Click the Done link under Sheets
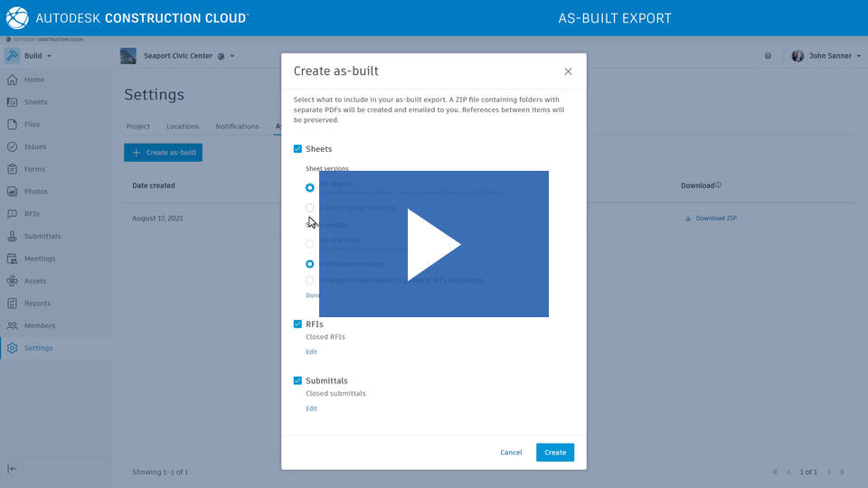The width and height of the screenshot is (868, 488). click(313, 296)
